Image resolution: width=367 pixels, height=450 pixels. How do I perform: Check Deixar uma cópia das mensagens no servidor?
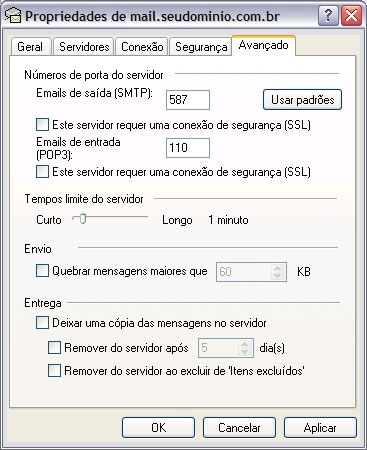coord(42,323)
